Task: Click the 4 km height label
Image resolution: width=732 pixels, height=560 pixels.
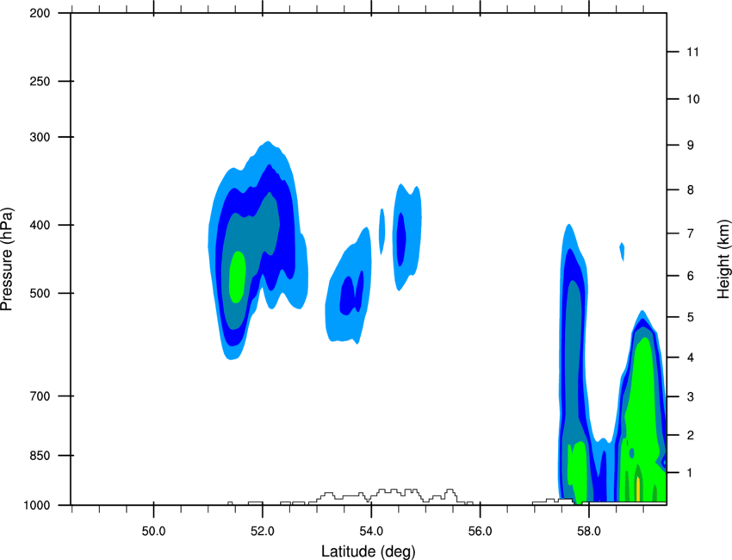Action: (691, 358)
